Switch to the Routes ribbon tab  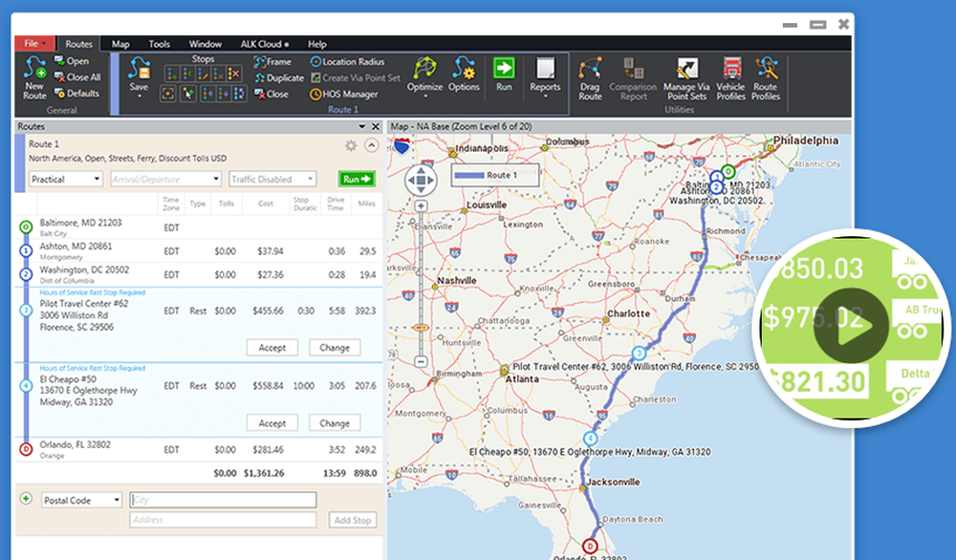tap(78, 44)
